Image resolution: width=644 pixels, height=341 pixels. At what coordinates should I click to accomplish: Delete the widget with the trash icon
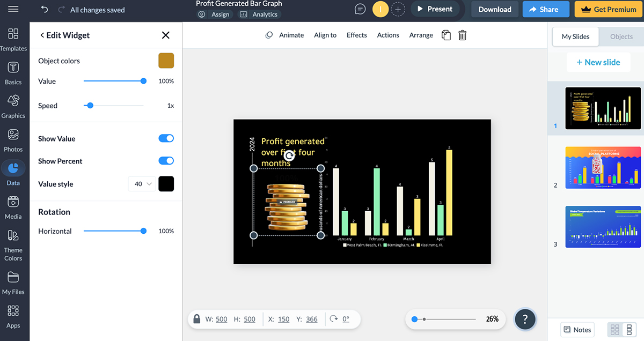pos(462,35)
